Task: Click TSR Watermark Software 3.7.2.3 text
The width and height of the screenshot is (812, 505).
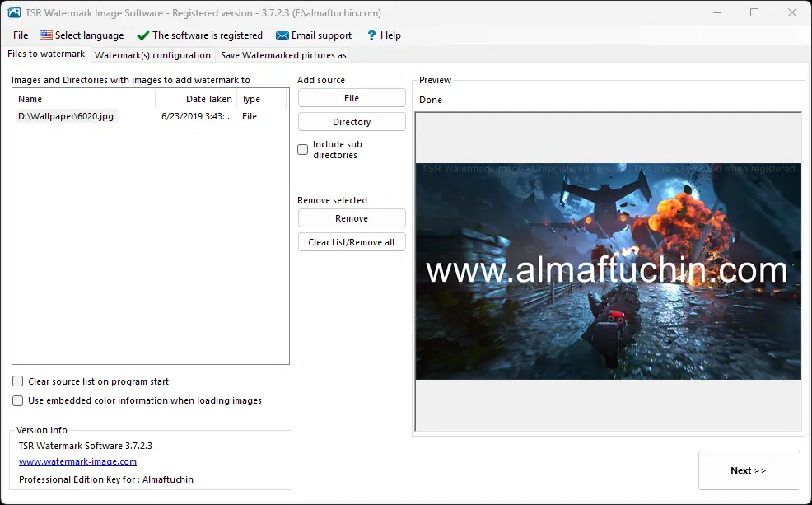Action: 86,446
